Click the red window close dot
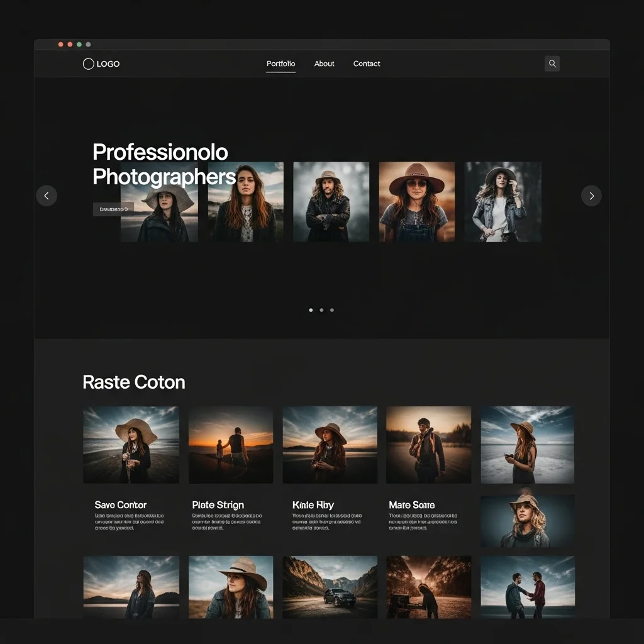 coord(61,45)
